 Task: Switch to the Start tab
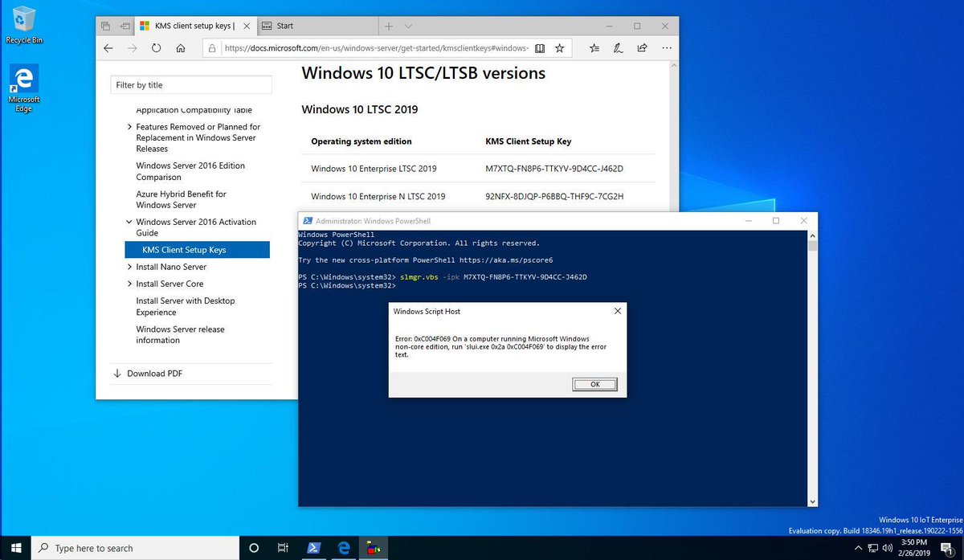pyautogui.click(x=314, y=25)
